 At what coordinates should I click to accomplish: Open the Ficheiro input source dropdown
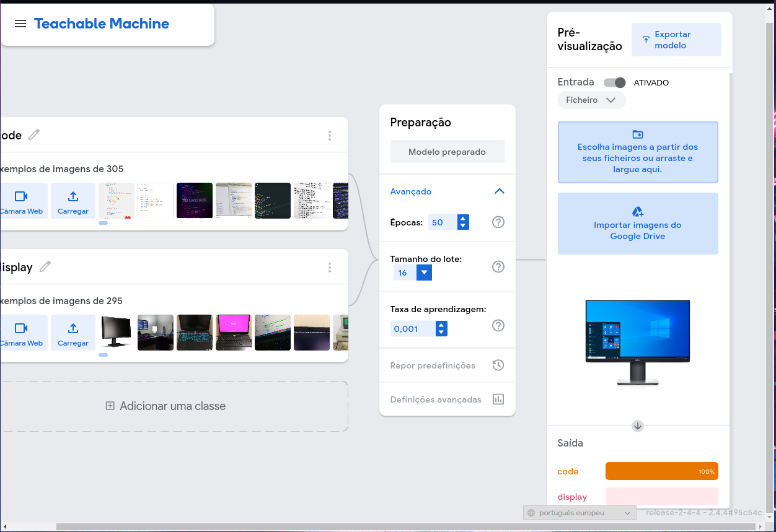(591, 100)
